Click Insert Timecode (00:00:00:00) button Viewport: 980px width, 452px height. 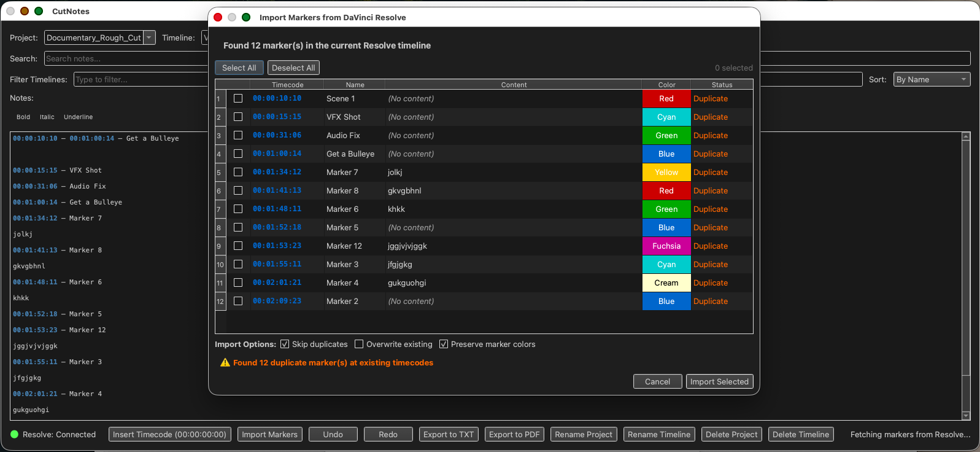pos(169,434)
